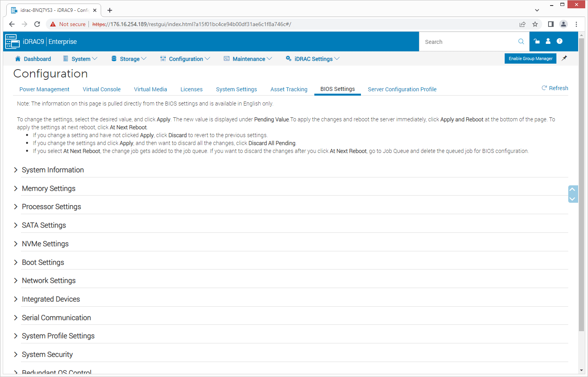Click the Refresh link
588x377 pixels.
(x=555, y=88)
